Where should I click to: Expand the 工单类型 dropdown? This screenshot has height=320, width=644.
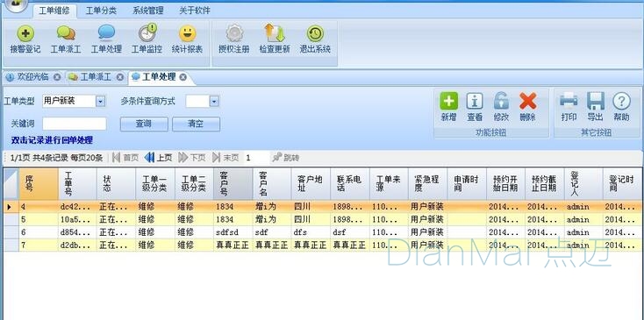click(x=101, y=102)
